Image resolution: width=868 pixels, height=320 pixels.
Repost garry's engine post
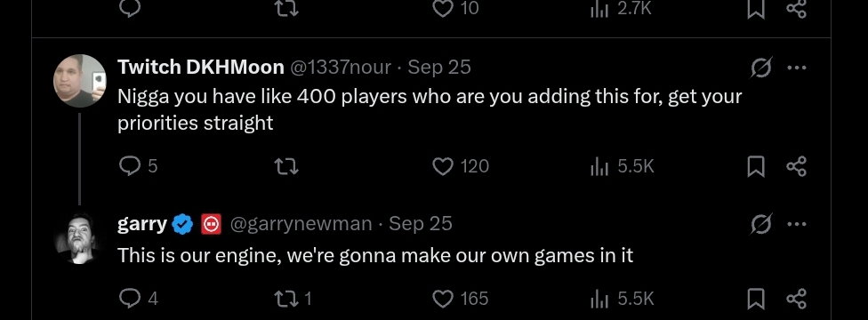293,299
